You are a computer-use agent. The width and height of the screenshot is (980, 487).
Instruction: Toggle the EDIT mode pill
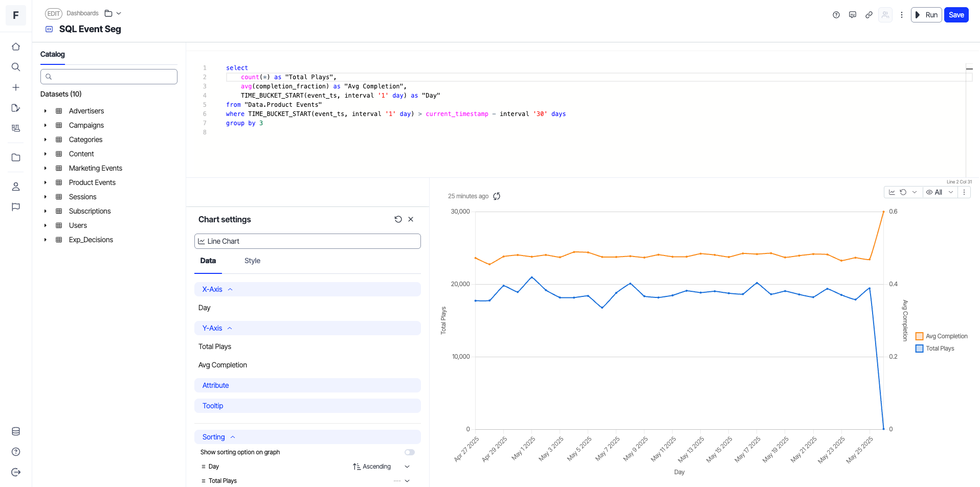[x=54, y=14]
